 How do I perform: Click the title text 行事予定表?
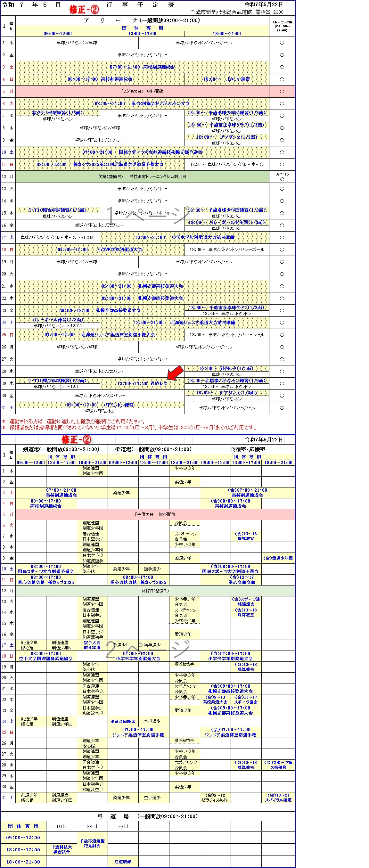tap(140, 5)
